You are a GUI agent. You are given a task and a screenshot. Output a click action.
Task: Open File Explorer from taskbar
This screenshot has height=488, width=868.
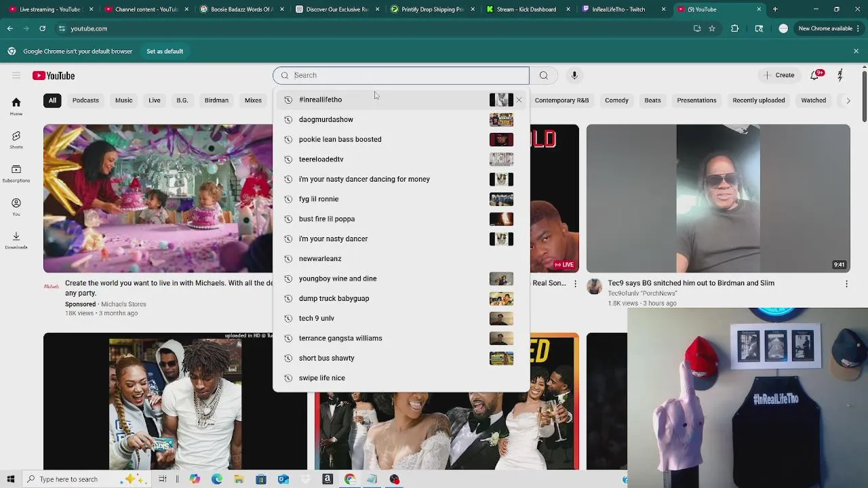tap(239, 479)
